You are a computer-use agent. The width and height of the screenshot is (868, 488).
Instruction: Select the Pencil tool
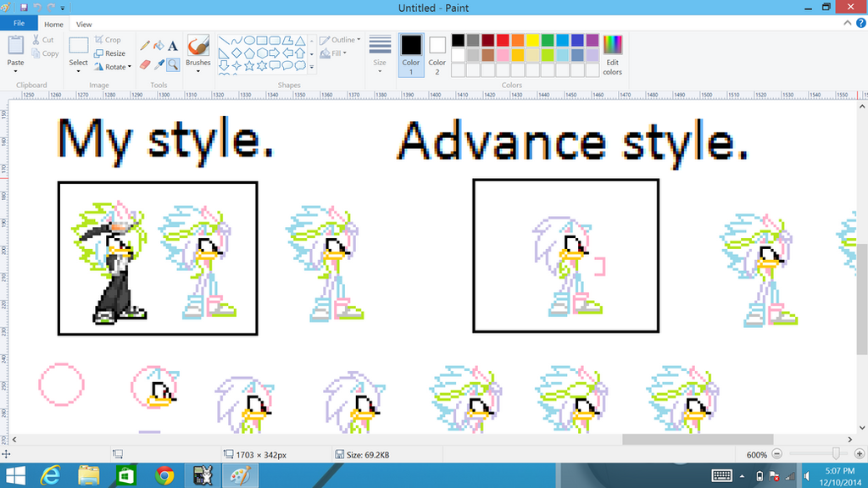tap(145, 46)
